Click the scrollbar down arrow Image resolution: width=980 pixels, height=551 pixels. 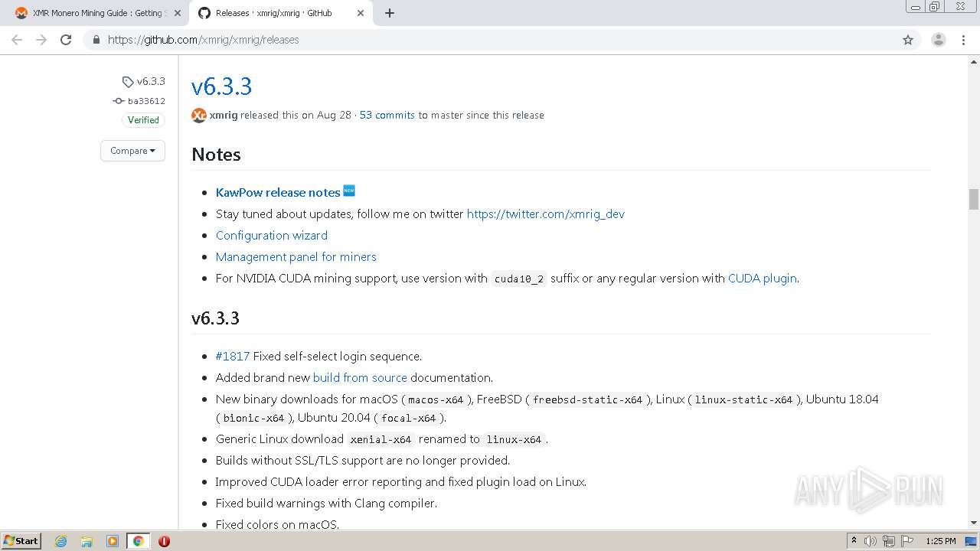coord(973,523)
